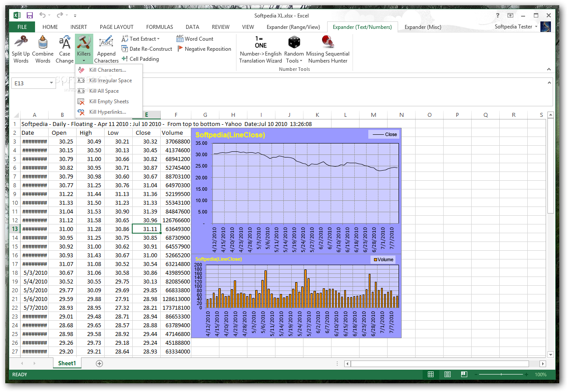Click the Softpedia(LineClose) top chart title
Image resolution: width=568 pixels, height=392 pixels.
[x=230, y=135]
